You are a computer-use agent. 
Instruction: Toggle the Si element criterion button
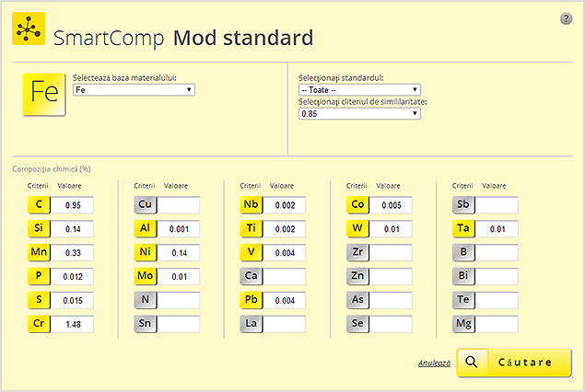click(39, 229)
